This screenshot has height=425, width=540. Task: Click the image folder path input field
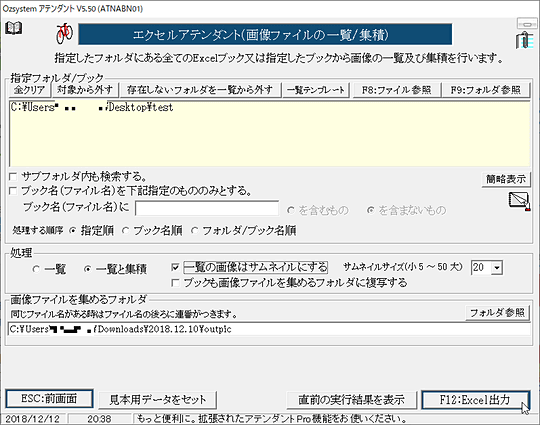[269, 329]
